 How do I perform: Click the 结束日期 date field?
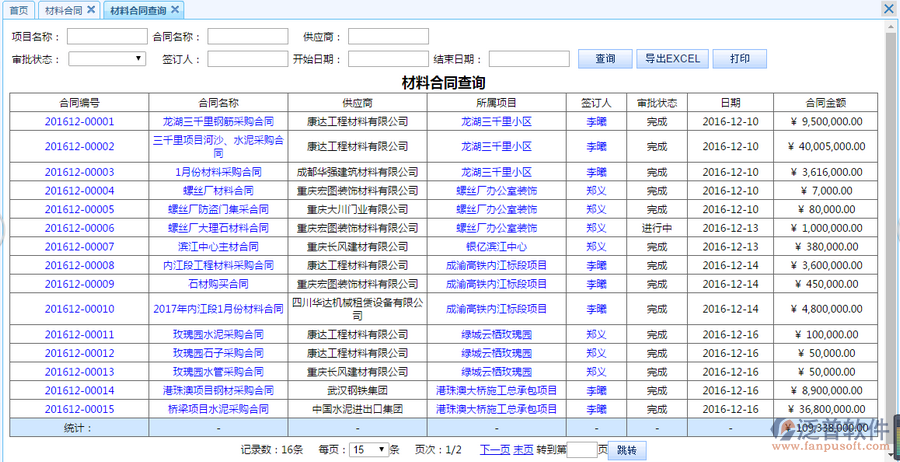pyautogui.click(x=529, y=59)
